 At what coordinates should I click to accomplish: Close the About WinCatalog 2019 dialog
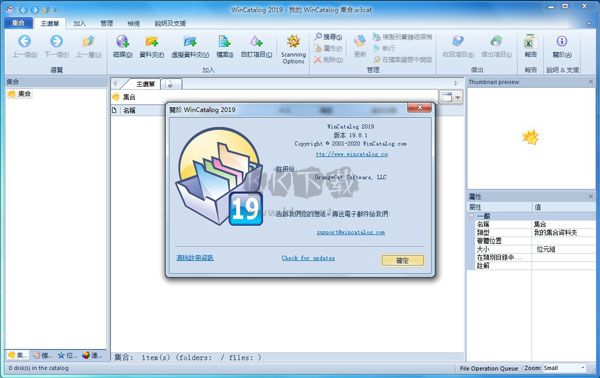(x=419, y=108)
